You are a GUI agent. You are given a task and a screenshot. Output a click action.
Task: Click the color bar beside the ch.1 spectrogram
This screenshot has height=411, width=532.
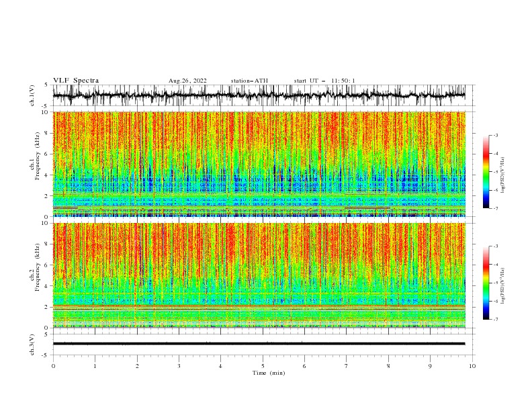point(486,172)
